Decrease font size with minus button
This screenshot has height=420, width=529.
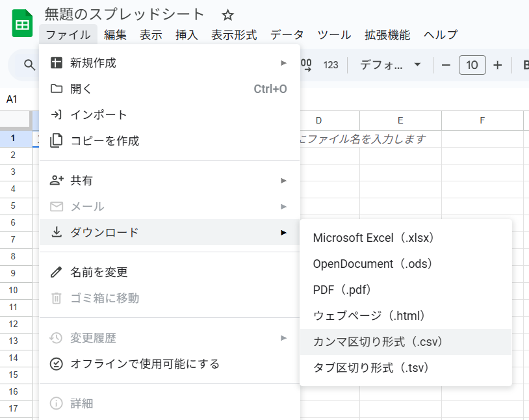pyautogui.click(x=446, y=65)
